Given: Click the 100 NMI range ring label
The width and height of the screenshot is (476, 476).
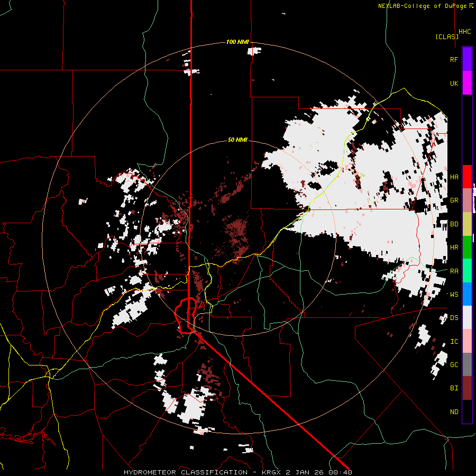Looking at the screenshot, I should click(237, 42).
